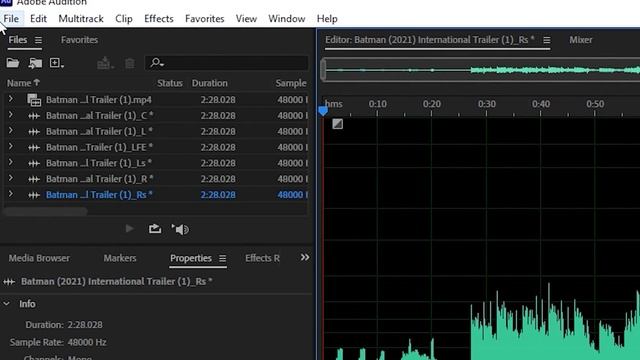
Task: Open the Edit menu
Action: click(38, 19)
